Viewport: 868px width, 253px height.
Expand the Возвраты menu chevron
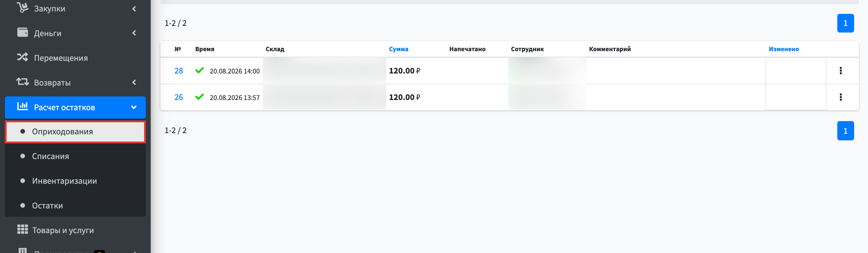[x=134, y=83]
